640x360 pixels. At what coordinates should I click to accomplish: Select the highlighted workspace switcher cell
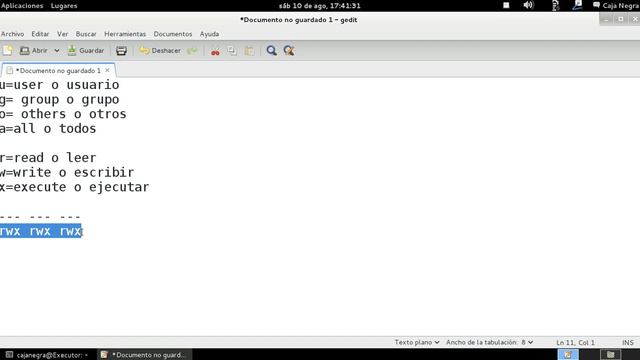[x=568, y=355]
